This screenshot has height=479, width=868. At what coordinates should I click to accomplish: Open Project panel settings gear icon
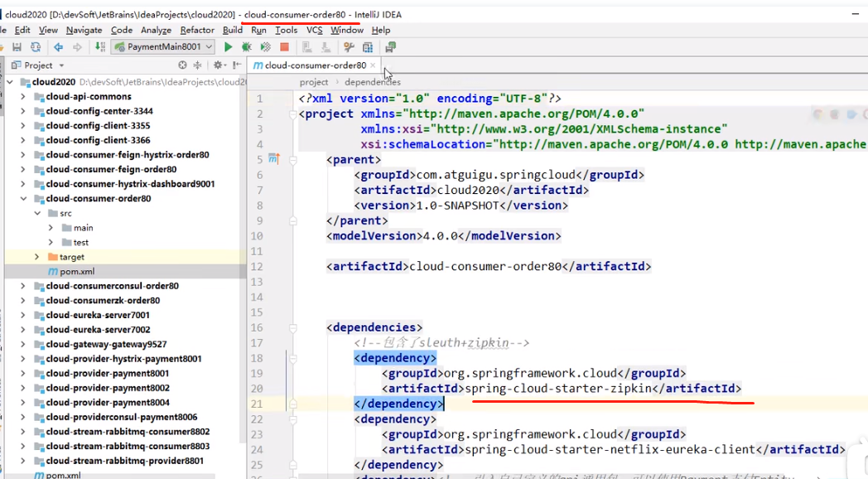(219, 65)
